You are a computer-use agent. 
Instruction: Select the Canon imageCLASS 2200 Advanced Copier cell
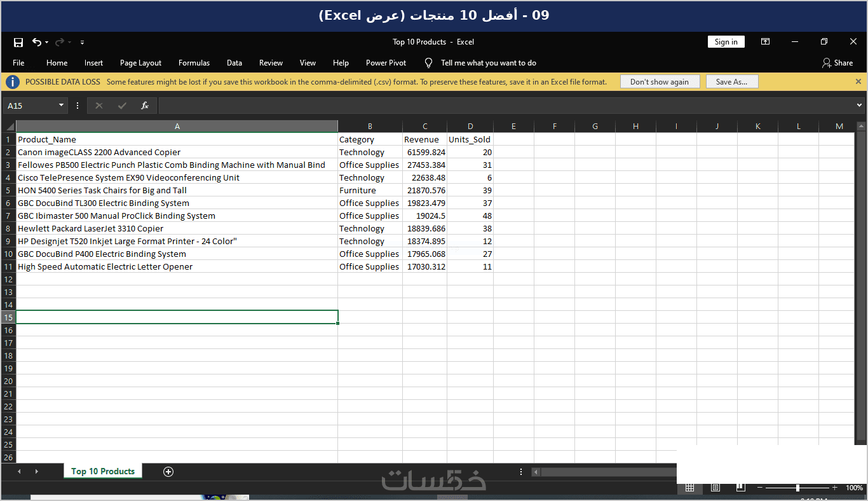tap(177, 152)
